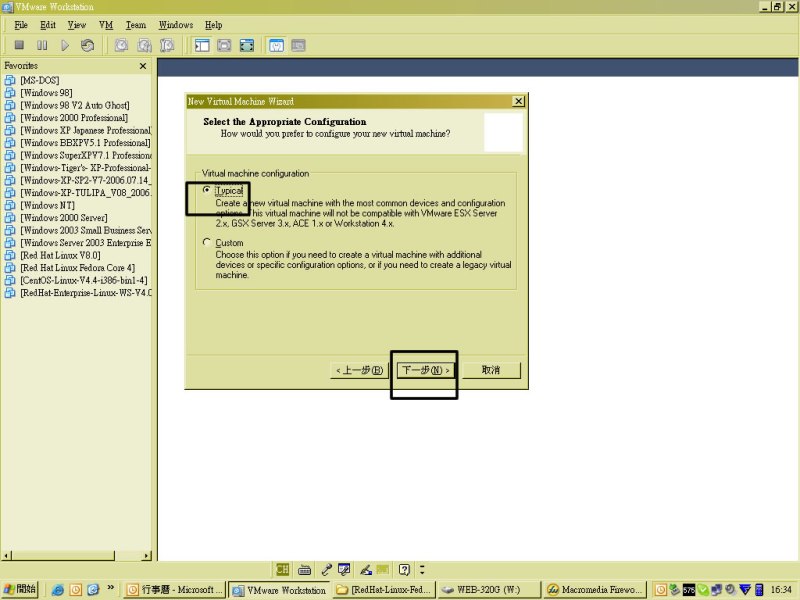The image size is (800, 600).
Task: Click the Power Off stop toolbar icon
Action: click(x=19, y=45)
